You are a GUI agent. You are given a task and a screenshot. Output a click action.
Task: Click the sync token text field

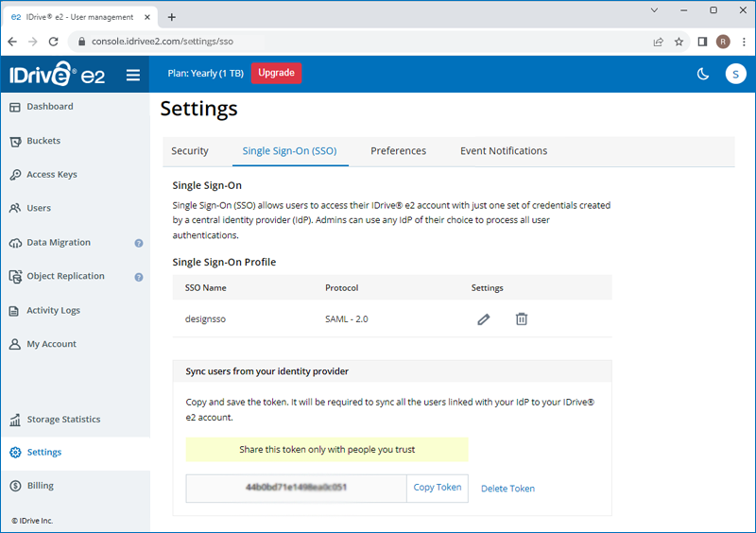tap(297, 488)
